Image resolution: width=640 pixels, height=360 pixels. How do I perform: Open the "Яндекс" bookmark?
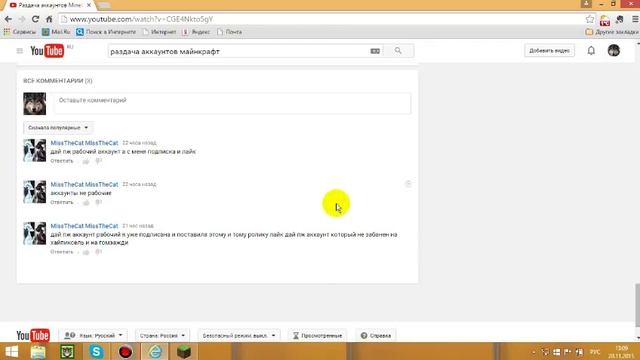tap(196, 32)
